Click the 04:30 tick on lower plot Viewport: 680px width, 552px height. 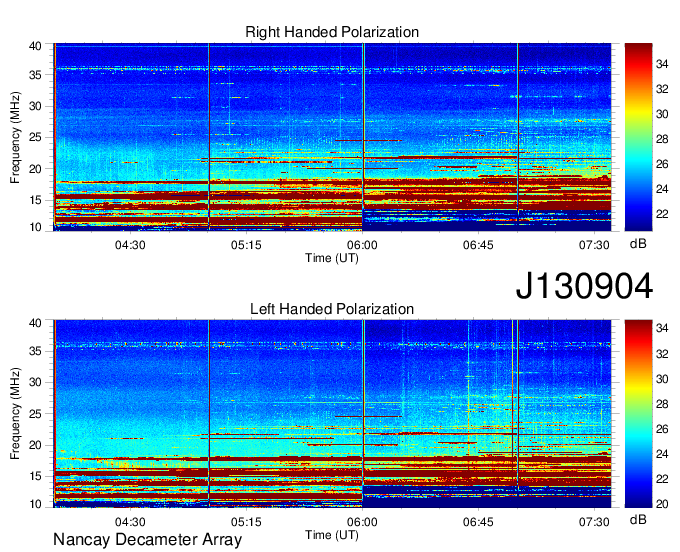pyautogui.click(x=130, y=522)
